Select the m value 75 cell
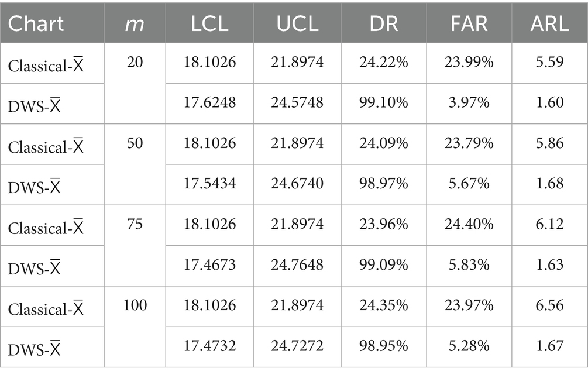 click(135, 225)
